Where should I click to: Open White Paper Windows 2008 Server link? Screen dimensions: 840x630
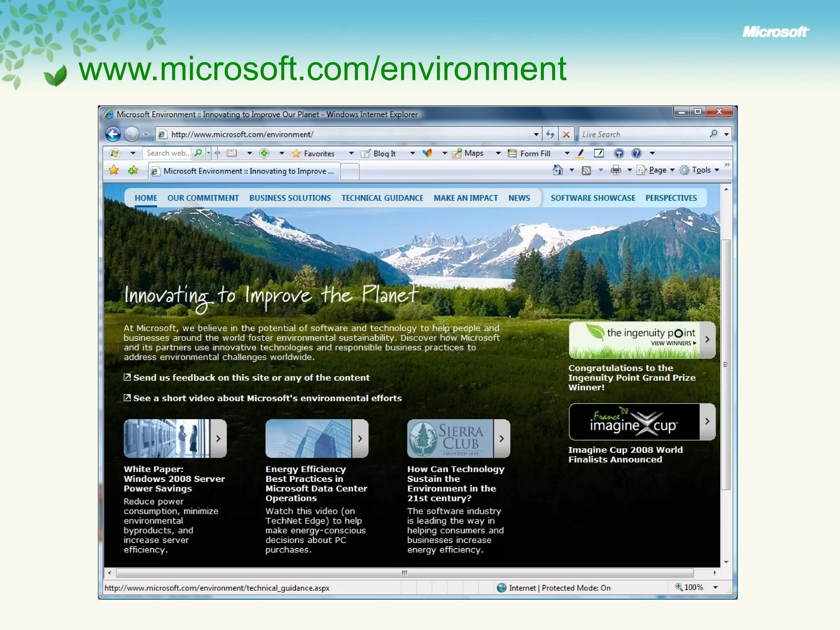coord(174,479)
